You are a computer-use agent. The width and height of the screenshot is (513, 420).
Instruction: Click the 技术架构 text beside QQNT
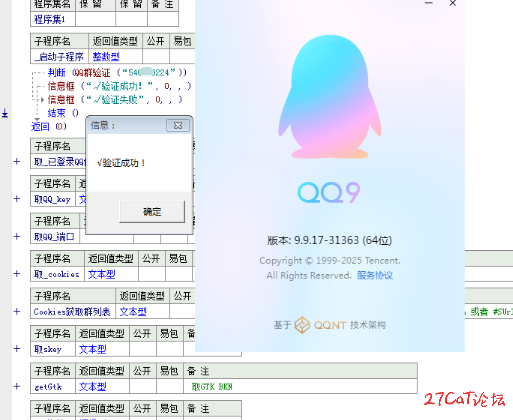point(368,325)
